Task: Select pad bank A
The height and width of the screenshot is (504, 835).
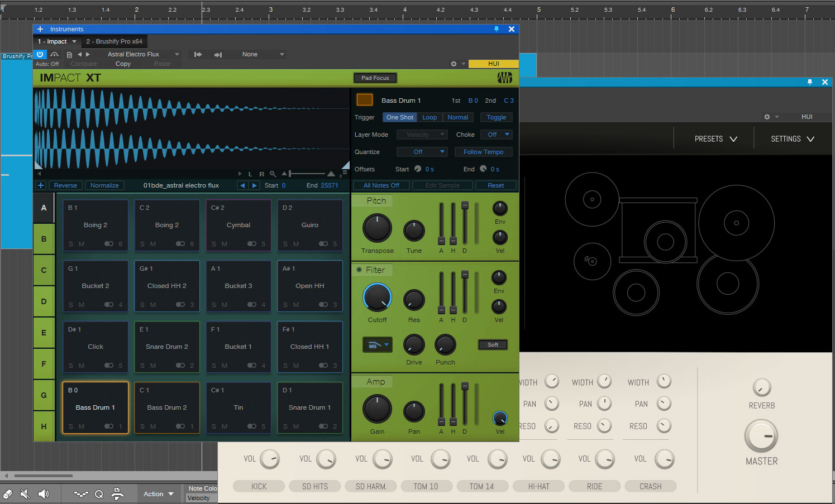Action: pyautogui.click(x=44, y=208)
